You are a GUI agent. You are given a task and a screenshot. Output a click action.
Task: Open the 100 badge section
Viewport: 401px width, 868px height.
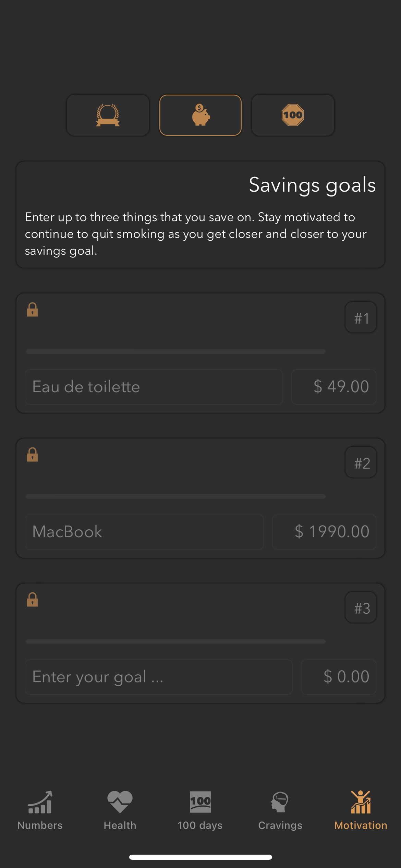click(x=293, y=115)
